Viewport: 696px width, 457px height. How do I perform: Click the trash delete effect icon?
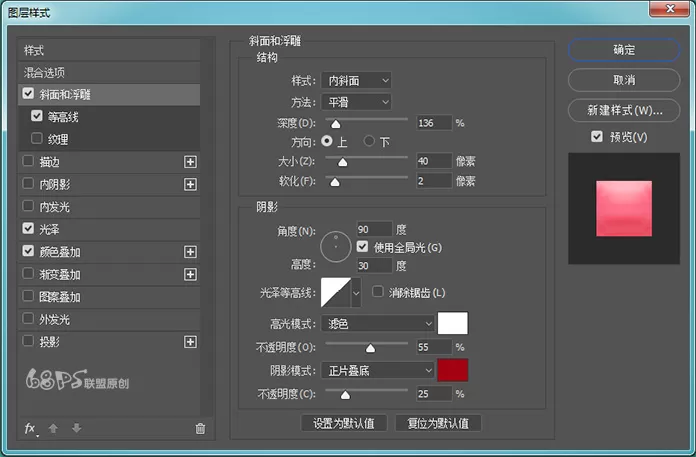[200, 429]
